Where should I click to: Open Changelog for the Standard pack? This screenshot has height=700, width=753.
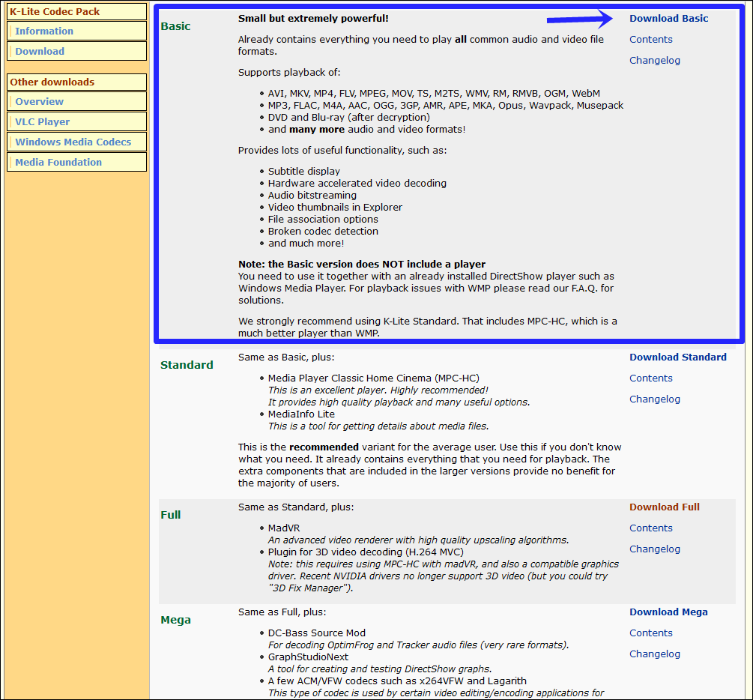pyautogui.click(x=655, y=399)
